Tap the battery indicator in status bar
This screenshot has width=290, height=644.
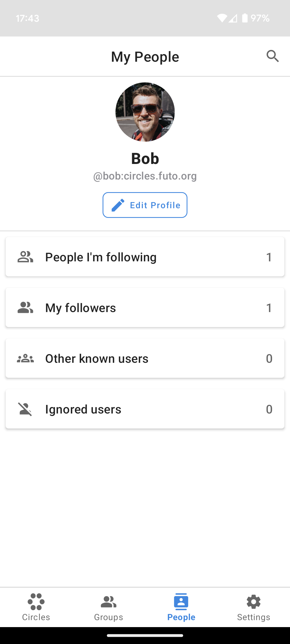(245, 18)
